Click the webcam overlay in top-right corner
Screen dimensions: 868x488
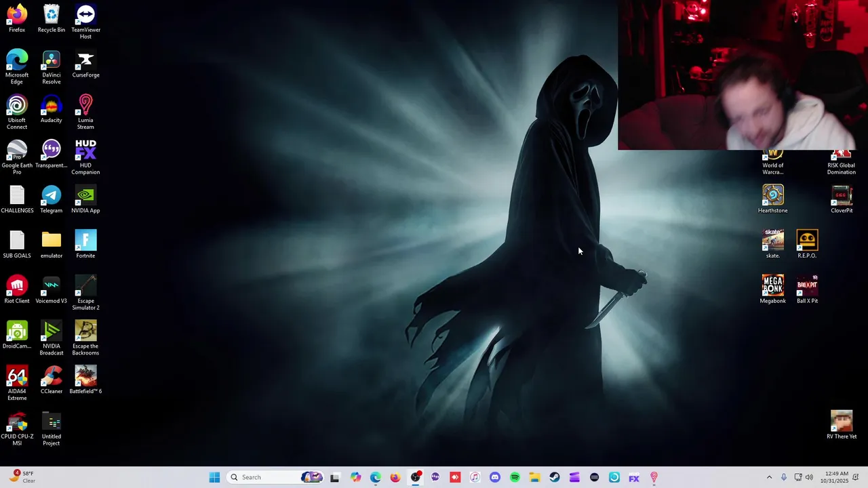(x=743, y=75)
